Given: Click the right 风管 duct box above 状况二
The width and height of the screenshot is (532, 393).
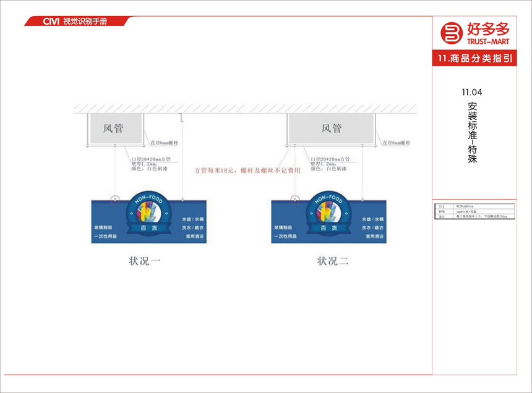Looking at the screenshot, I should (332, 129).
